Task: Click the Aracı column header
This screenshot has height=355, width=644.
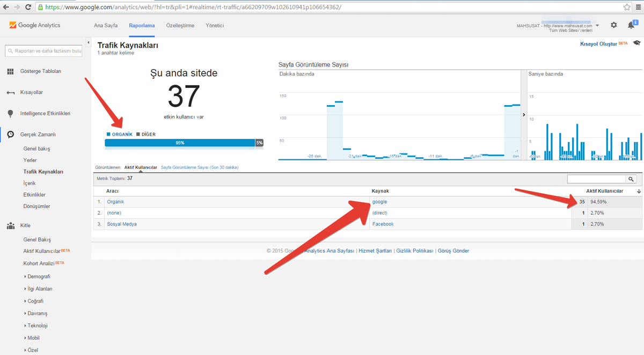Action: point(112,191)
